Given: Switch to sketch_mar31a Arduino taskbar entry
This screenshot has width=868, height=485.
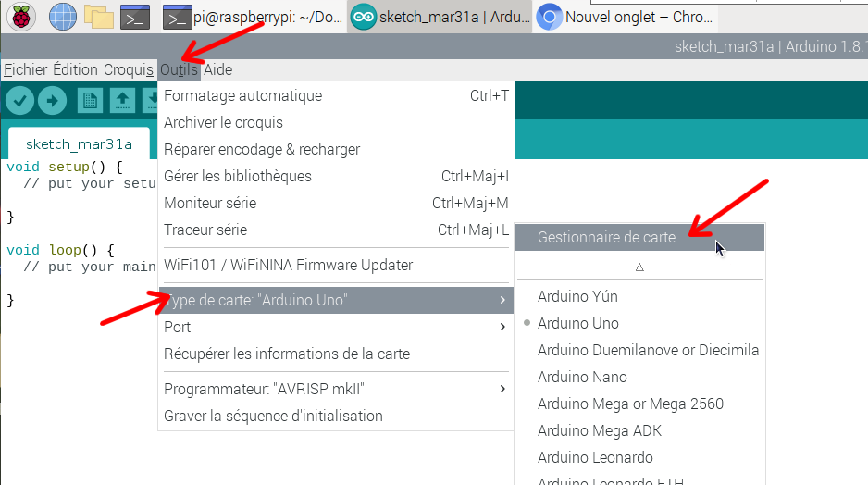Looking at the screenshot, I should point(440,18).
